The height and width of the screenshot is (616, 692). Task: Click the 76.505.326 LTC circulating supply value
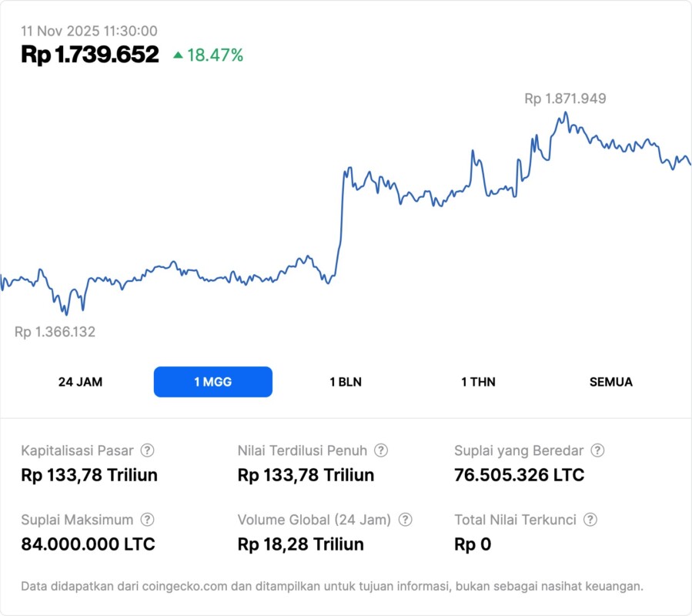coord(520,475)
